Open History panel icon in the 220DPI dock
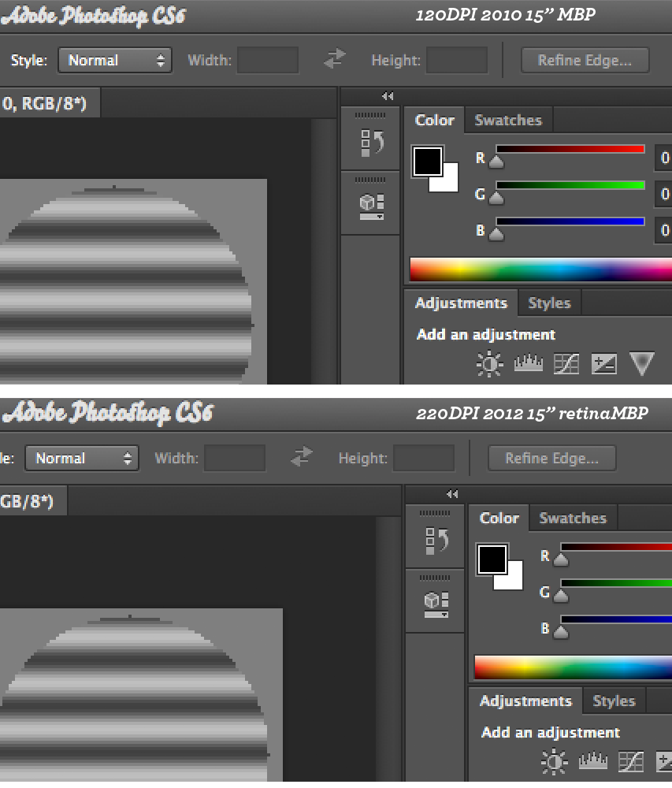672x788 pixels. coord(436,541)
